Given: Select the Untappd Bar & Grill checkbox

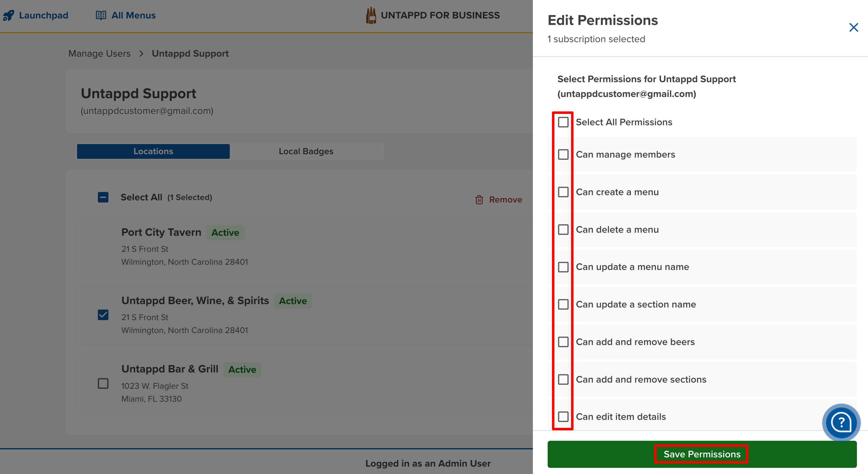Looking at the screenshot, I should 103,384.
